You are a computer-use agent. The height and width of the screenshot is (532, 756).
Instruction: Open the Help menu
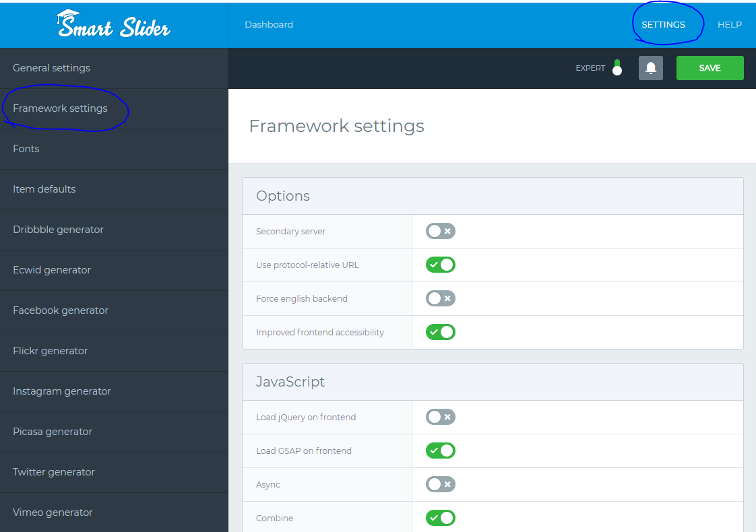[729, 24]
